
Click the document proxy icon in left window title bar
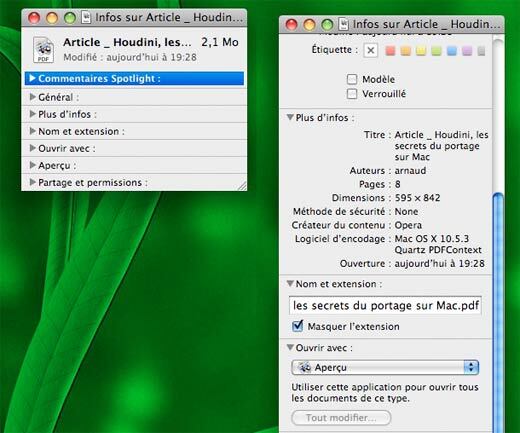pos(86,17)
